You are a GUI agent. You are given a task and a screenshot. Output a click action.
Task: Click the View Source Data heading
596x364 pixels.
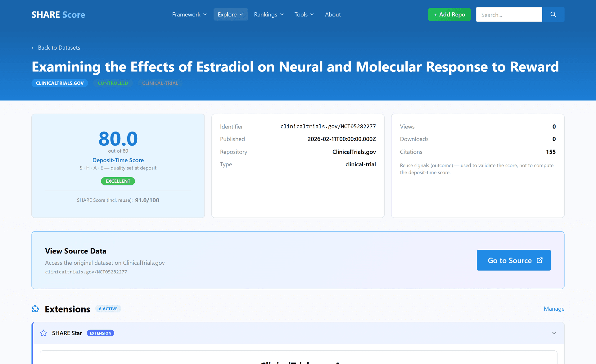coord(76,251)
